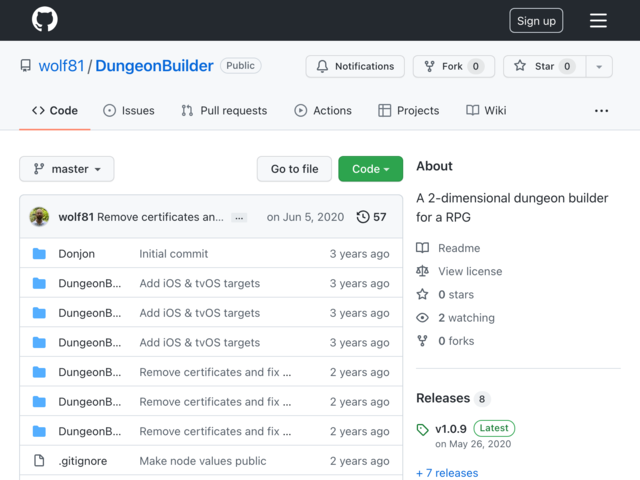Toggle Star on this repository
This screenshot has height=480, width=640.
[544, 66]
